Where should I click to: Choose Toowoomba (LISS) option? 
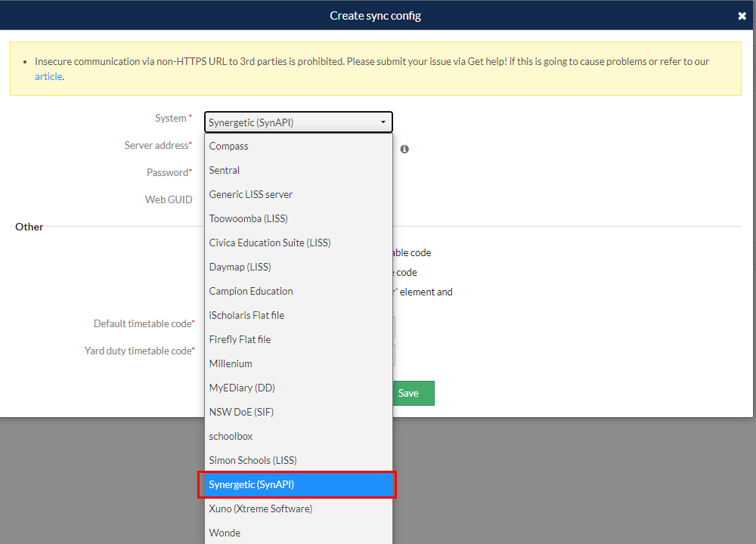point(299,218)
